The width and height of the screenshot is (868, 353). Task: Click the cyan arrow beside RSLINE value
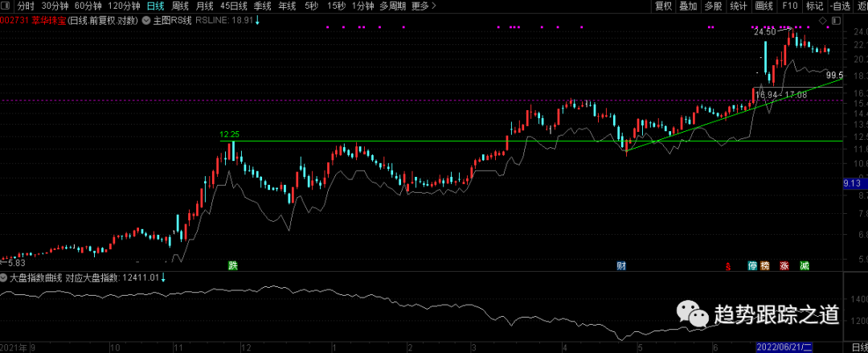257,19
